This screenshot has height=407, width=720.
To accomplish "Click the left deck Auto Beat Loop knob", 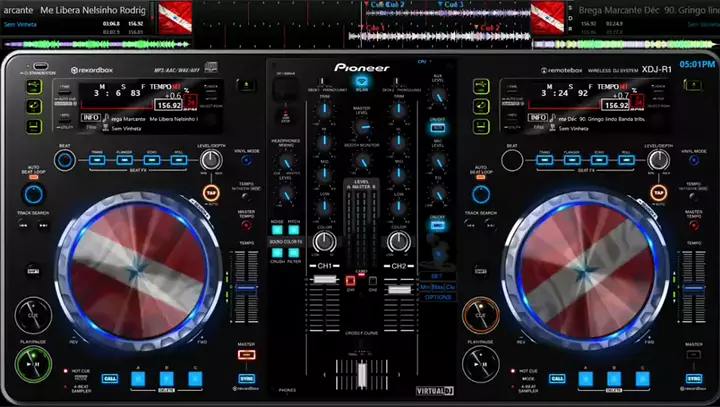I will tap(33, 194).
